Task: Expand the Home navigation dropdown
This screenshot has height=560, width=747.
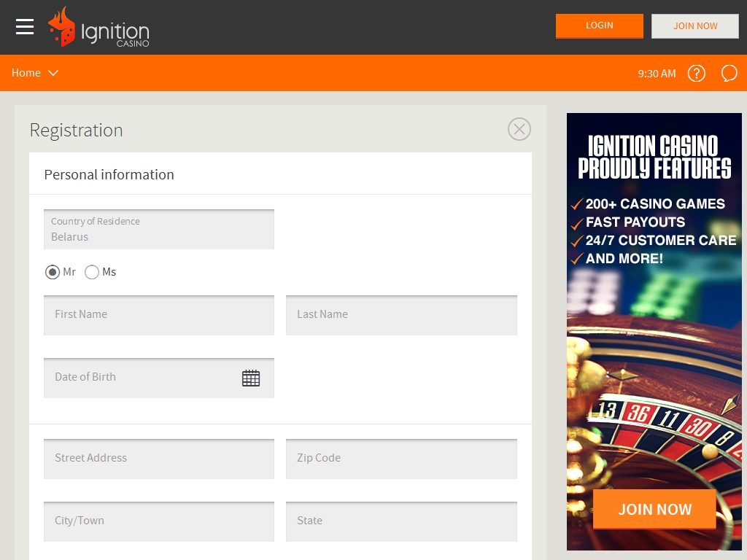Action: click(35, 73)
